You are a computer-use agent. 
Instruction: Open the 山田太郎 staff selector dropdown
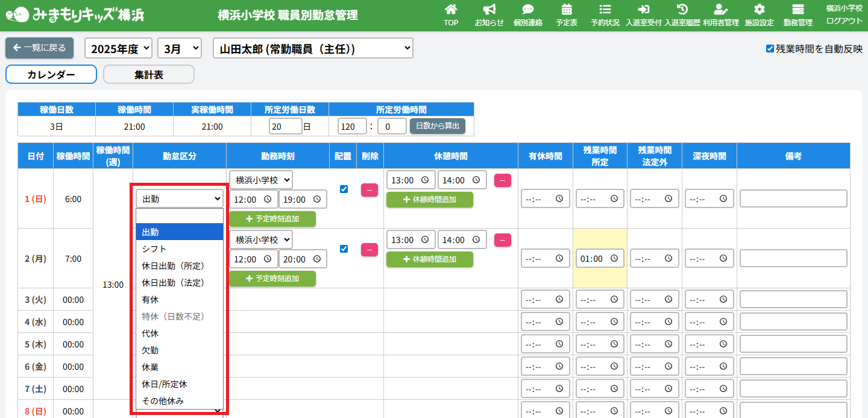point(313,49)
